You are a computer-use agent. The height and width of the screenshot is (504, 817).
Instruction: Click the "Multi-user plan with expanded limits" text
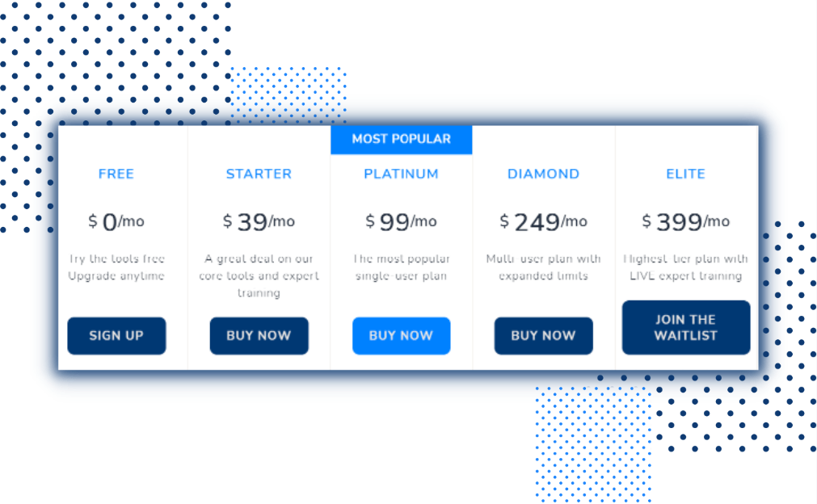pos(543,267)
